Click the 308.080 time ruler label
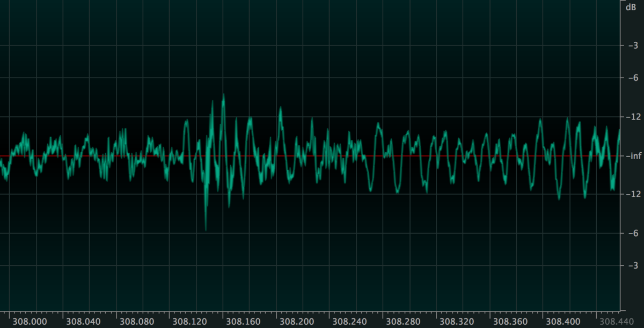Viewport: 644px width, 328px height. click(x=137, y=322)
